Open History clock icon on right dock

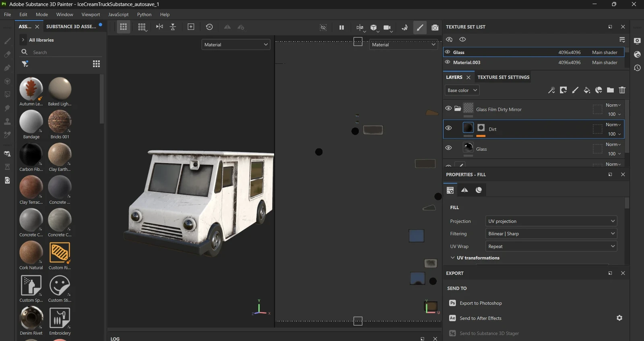[637, 68]
